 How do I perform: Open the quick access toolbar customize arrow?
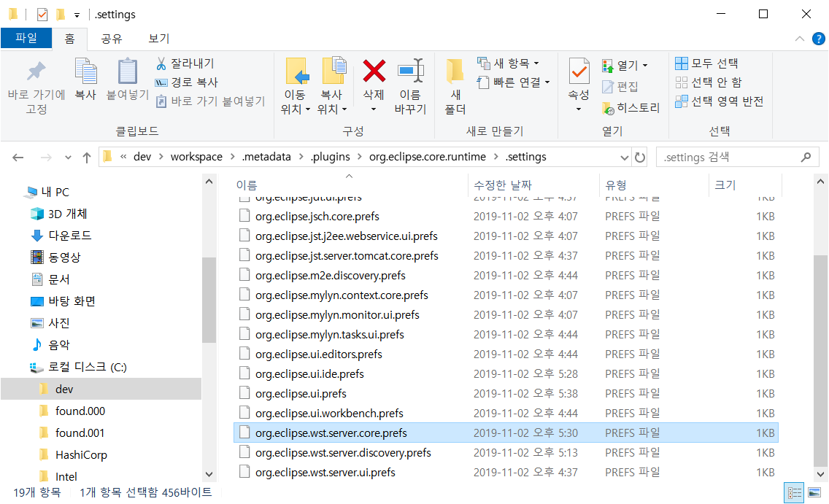[x=77, y=15]
